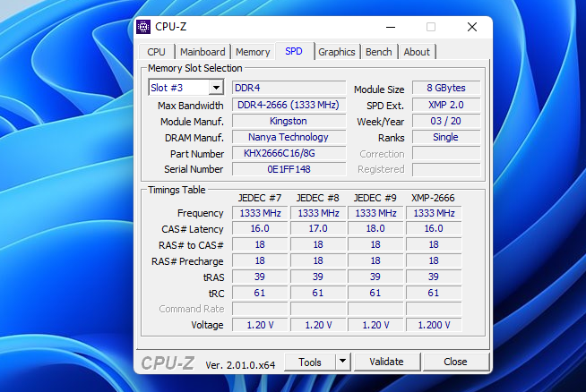Select the Max Bandwidth value DDR4-2666 (1333 MHz)
This screenshot has width=586, height=392.
click(289, 105)
